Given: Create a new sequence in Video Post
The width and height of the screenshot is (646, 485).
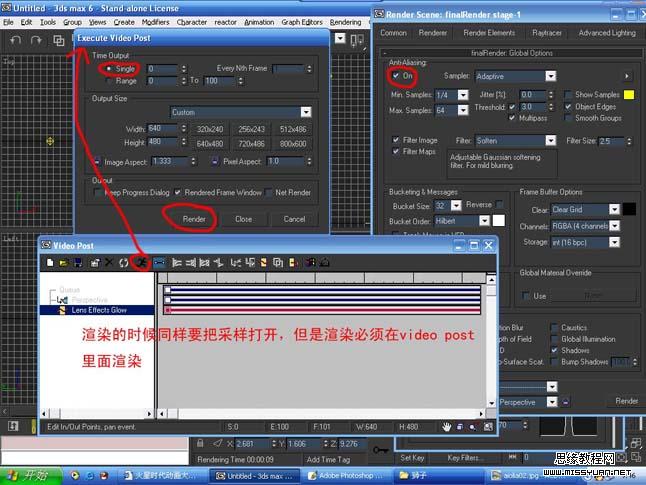Looking at the screenshot, I should pos(50,263).
